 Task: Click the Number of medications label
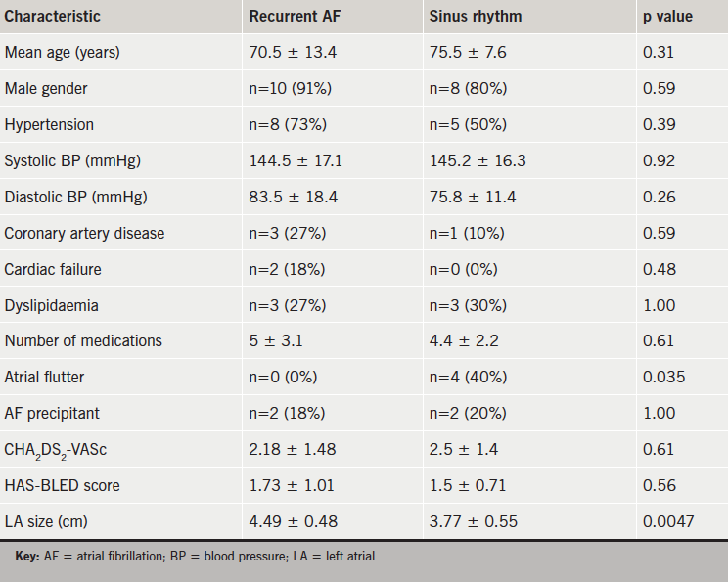click(83, 340)
